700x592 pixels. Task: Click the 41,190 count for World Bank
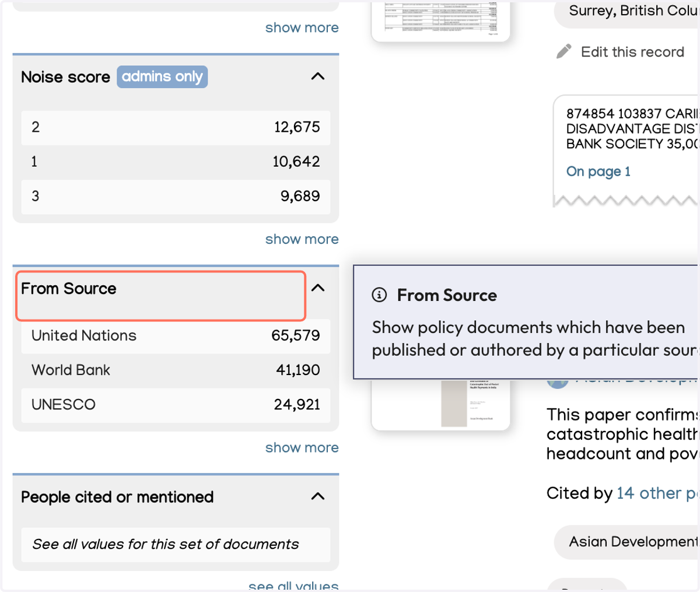[x=298, y=370]
